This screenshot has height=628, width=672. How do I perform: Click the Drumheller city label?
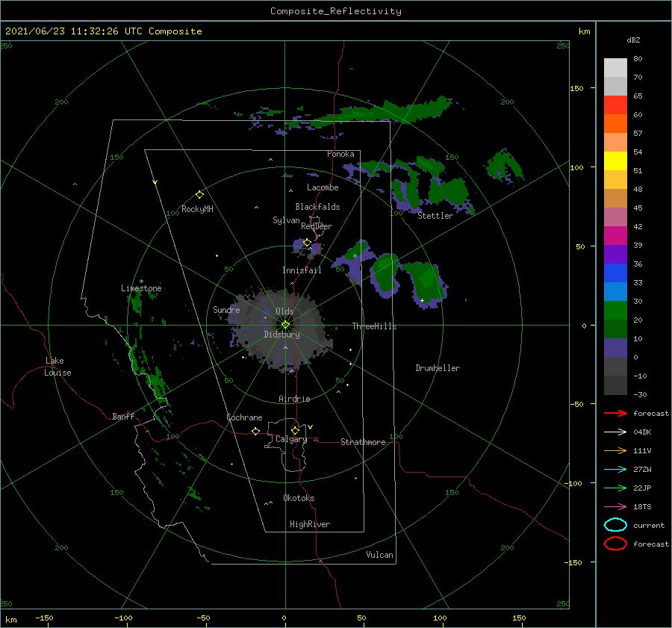point(438,368)
